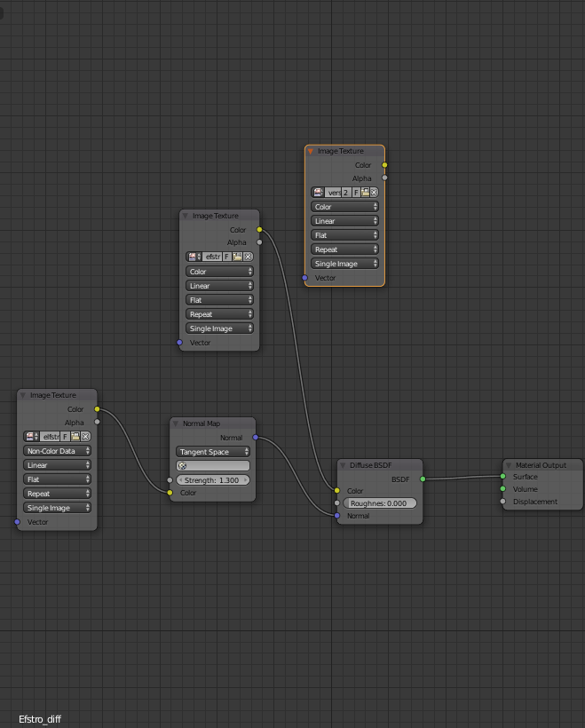Open Color dropdown in the middle efstr texture node

tap(219, 271)
